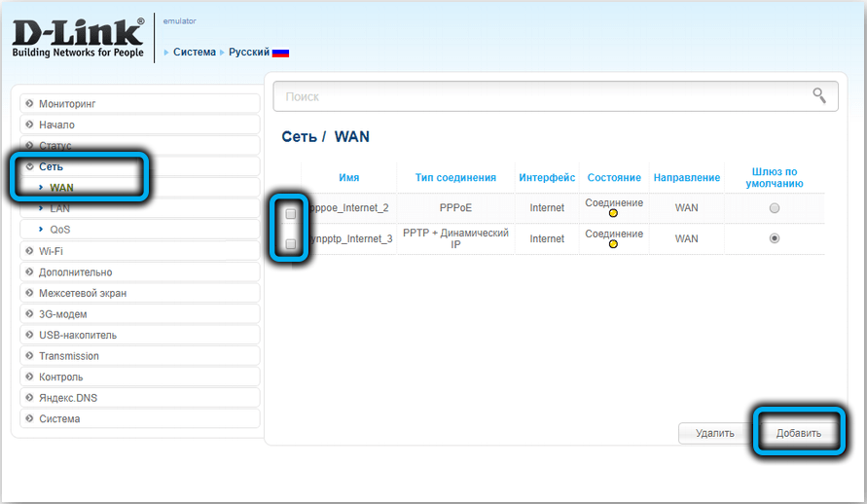The width and height of the screenshot is (867, 504).
Task: Collapse the Сеть sidebar section
Action: coord(51,166)
